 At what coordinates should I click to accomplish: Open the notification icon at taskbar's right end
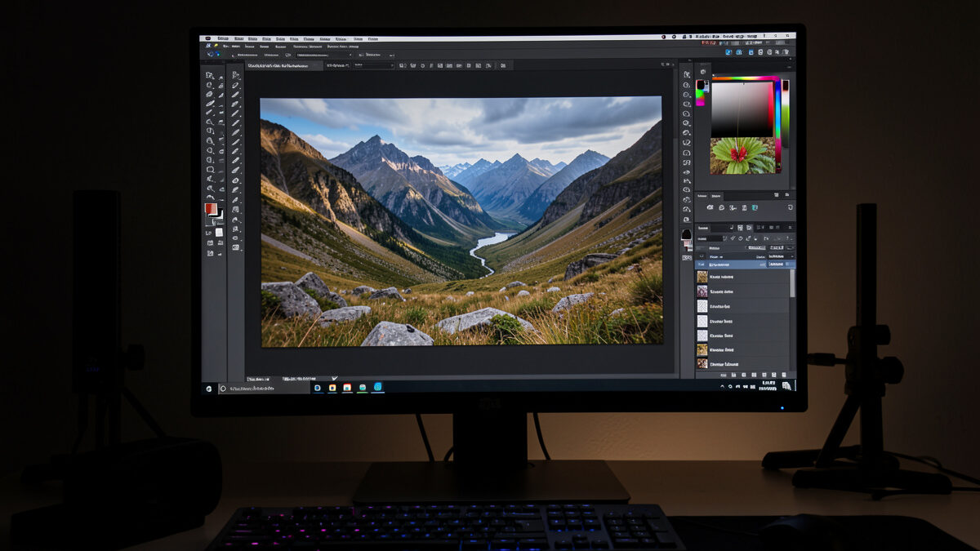coord(786,386)
